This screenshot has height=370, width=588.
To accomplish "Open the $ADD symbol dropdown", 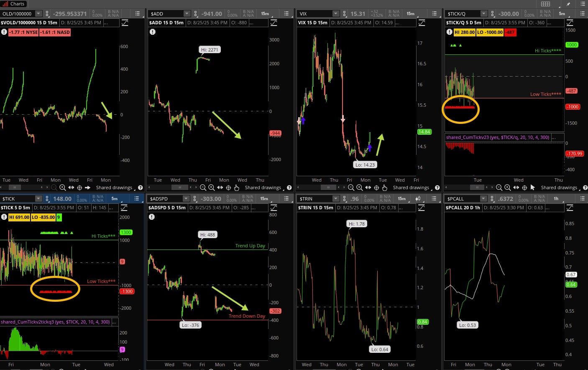I will click(x=187, y=14).
